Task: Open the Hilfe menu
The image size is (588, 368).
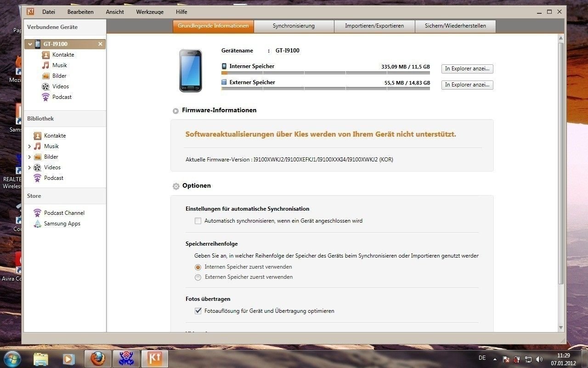Action: [x=181, y=12]
